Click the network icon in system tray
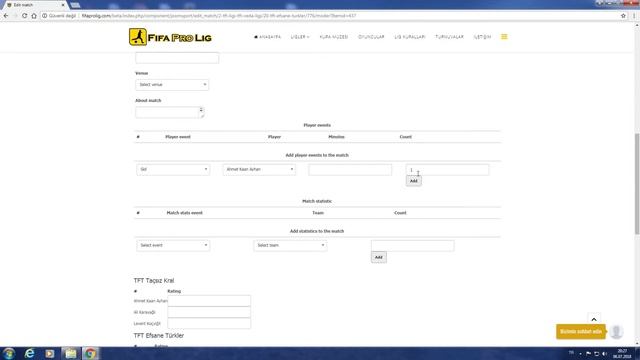This screenshot has height=360, width=640. [596, 353]
